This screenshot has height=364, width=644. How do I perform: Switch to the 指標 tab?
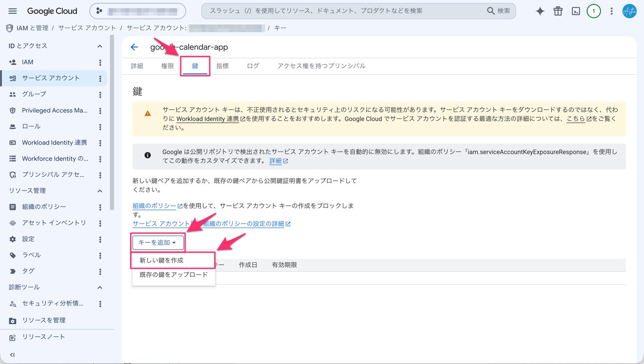[x=222, y=66]
